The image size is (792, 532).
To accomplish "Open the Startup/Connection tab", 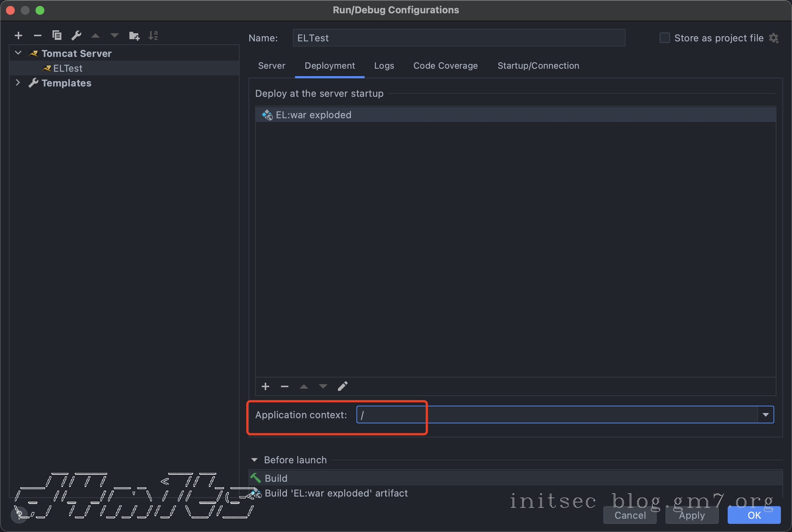I will pyautogui.click(x=538, y=66).
